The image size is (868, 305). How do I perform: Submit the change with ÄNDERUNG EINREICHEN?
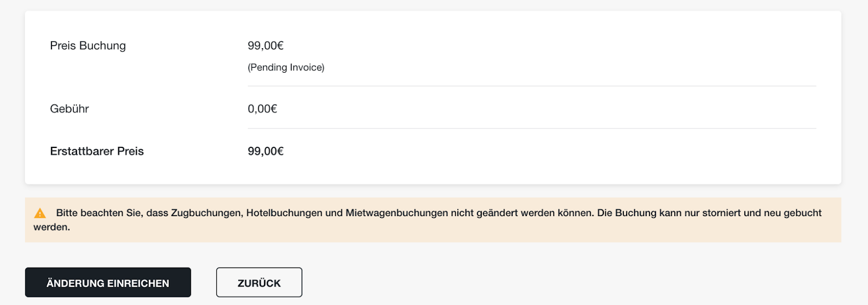point(108,282)
